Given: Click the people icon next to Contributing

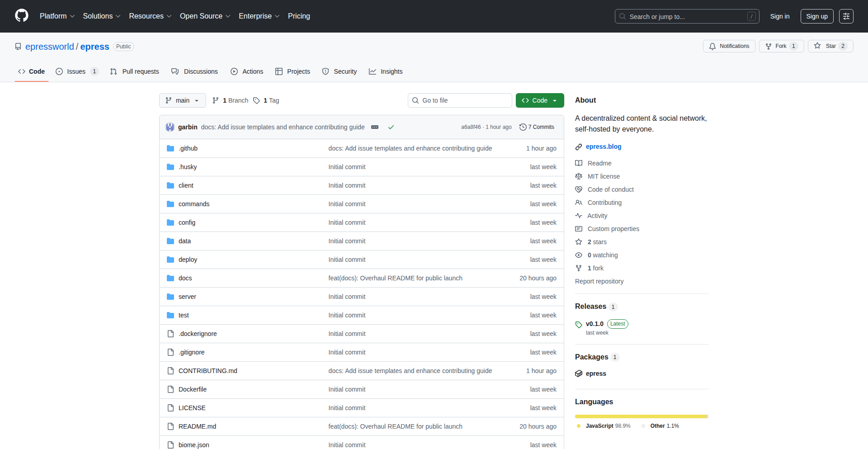Looking at the screenshot, I should click(x=579, y=203).
